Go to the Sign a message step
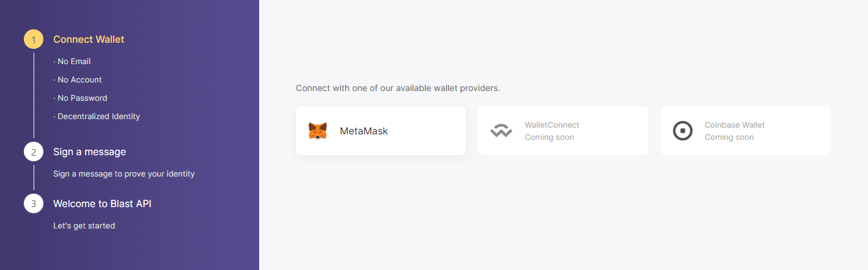 point(89,152)
